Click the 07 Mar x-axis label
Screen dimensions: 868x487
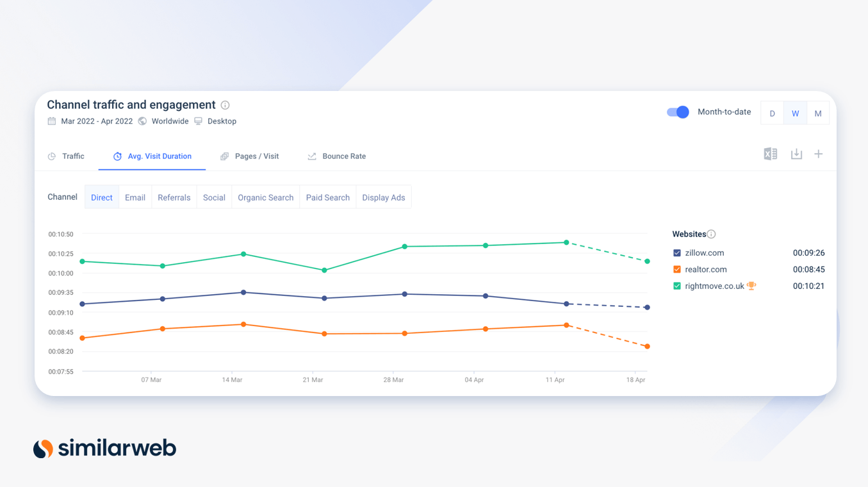click(151, 380)
